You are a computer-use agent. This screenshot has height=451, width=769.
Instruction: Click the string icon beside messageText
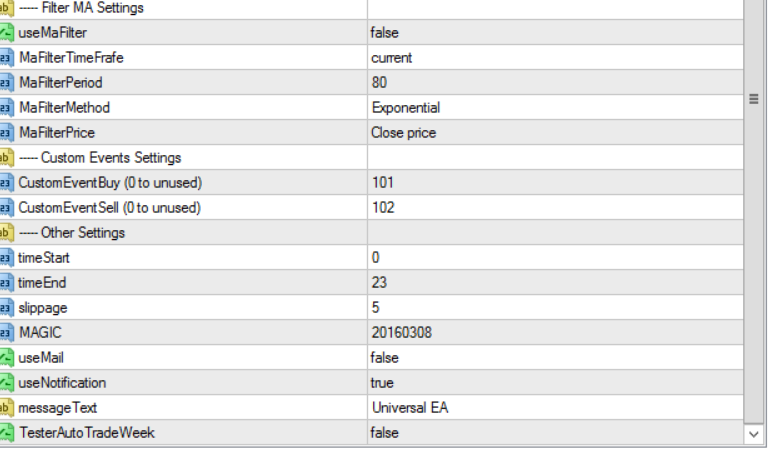[6, 408]
